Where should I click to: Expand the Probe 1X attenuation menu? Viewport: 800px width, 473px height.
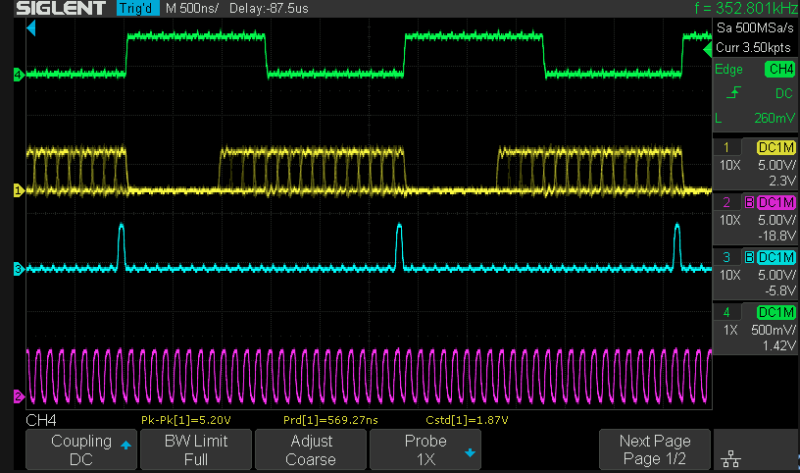tap(425, 450)
